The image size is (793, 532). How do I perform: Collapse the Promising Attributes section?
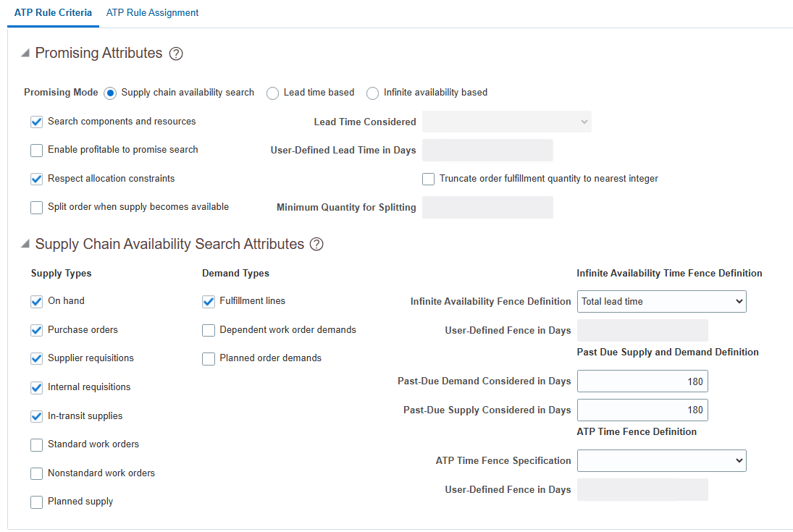coord(26,53)
